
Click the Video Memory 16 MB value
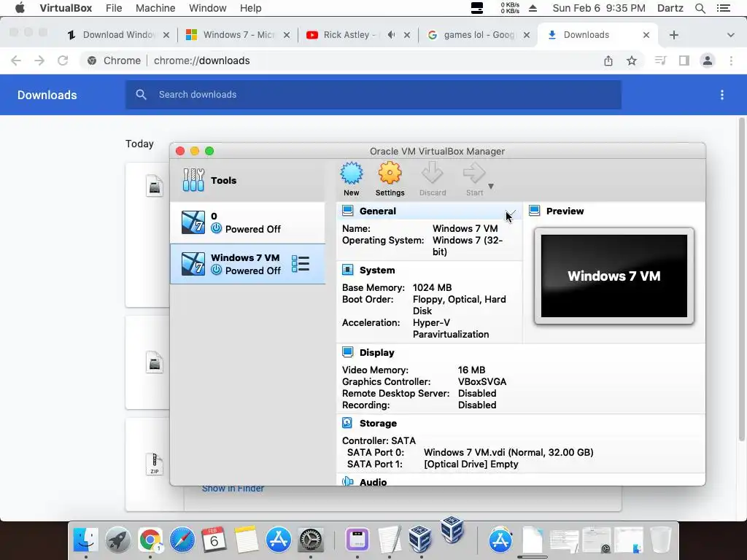(x=471, y=370)
